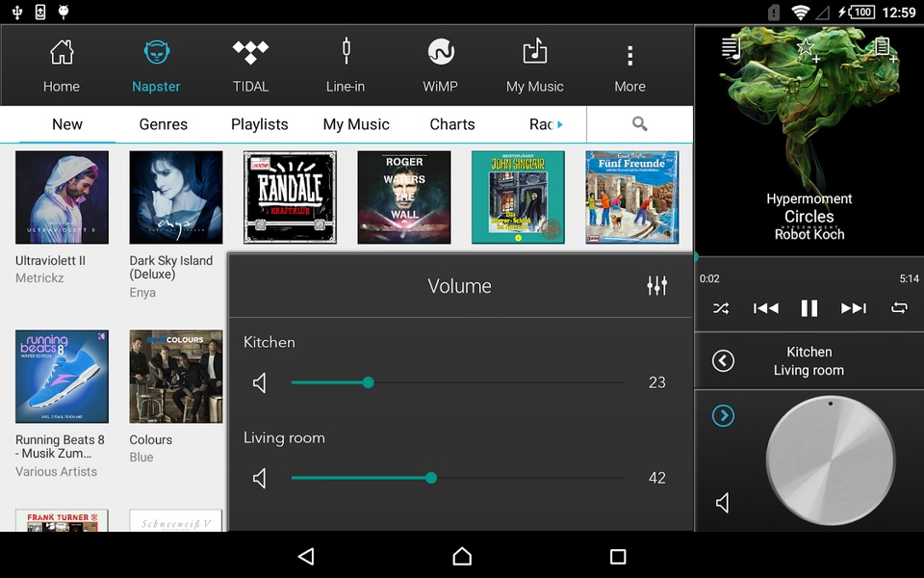Open the equalizer settings in Volume panel
Image resolution: width=924 pixels, height=578 pixels.
tap(656, 285)
